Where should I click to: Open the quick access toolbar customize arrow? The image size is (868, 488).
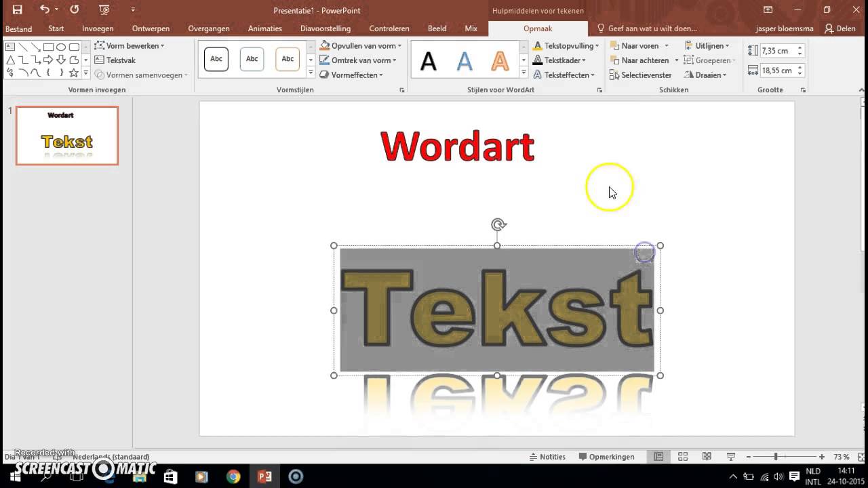[133, 9]
